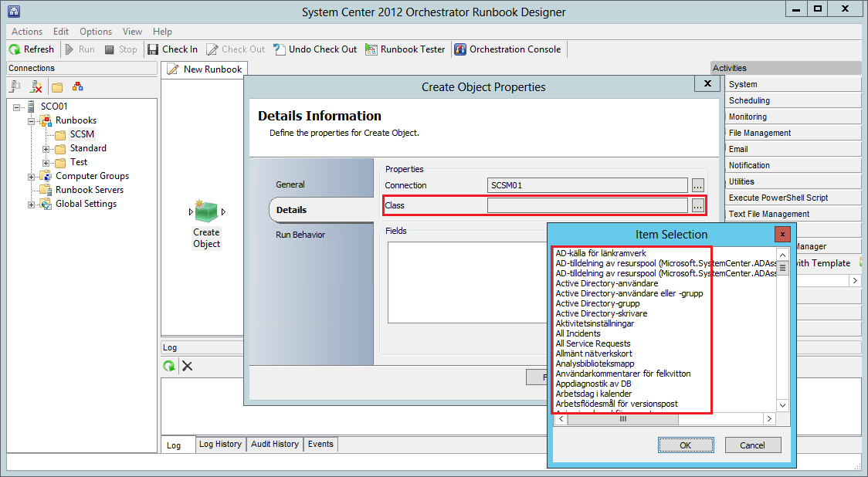Viewport: 868px width, 477px height.
Task: Open the Options menu
Action: (96, 32)
